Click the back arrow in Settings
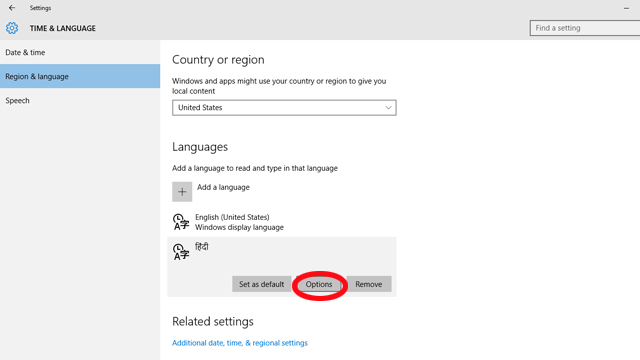This screenshot has width=640, height=360. [12, 8]
